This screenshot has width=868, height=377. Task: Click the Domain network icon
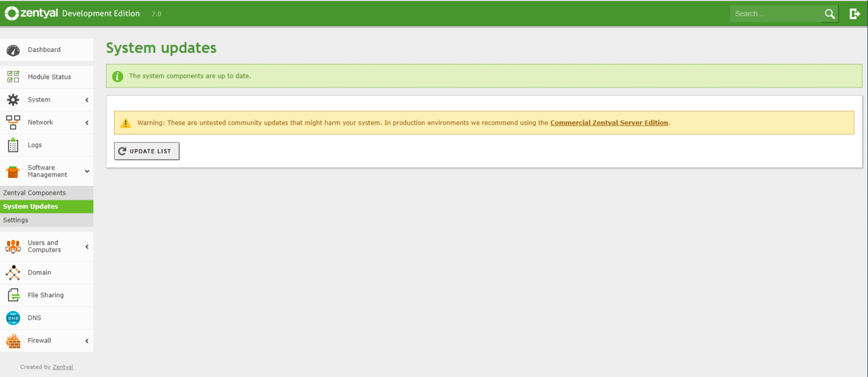(12, 272)
